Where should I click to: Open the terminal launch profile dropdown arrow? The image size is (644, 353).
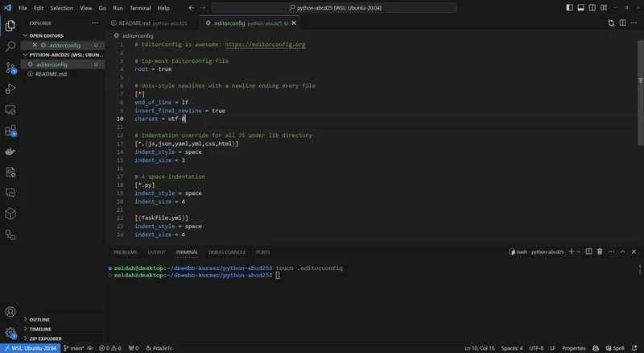click(579, 251)
